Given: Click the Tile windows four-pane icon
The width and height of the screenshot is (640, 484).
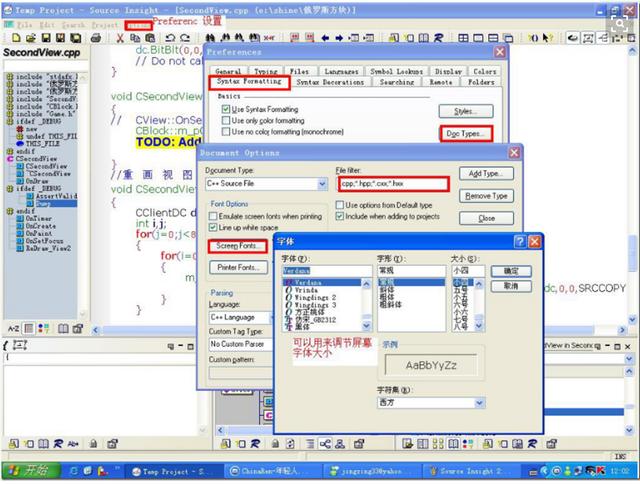Looking at the screenshot, I should [463, 38].
